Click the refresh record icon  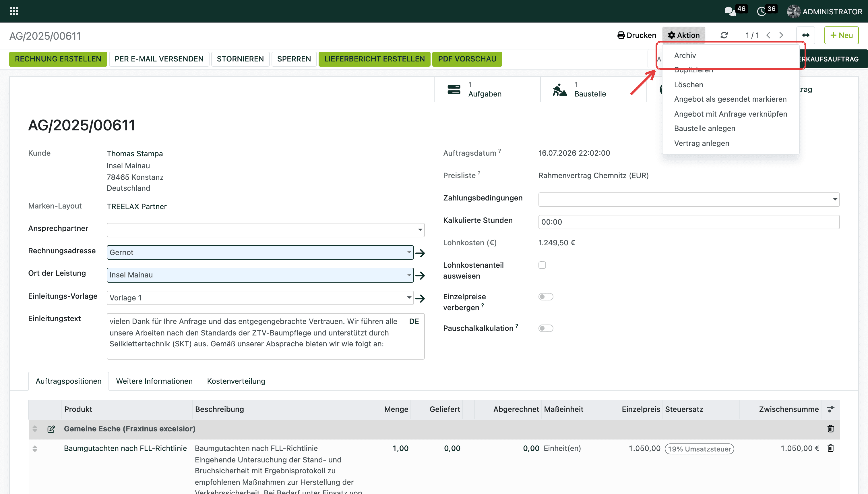pyautogui.click(x=724, y=35)
